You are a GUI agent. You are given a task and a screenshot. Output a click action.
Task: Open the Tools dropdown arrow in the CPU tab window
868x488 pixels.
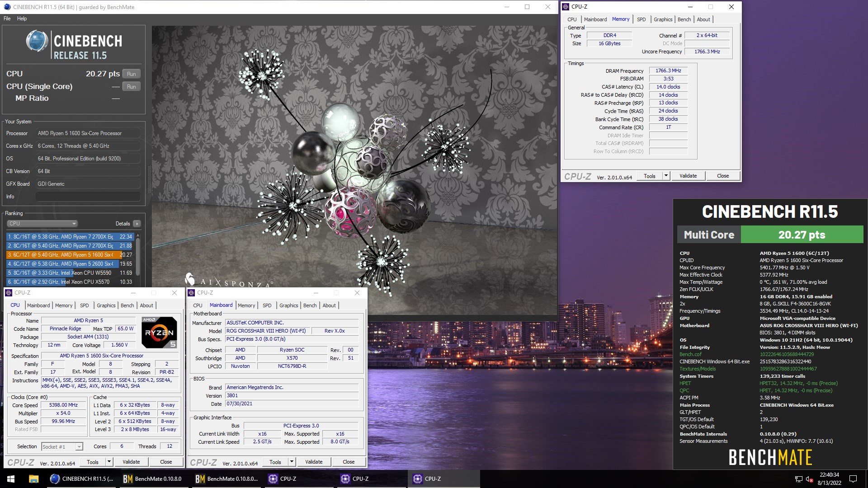pyautogui.click(x=109, y=462)
